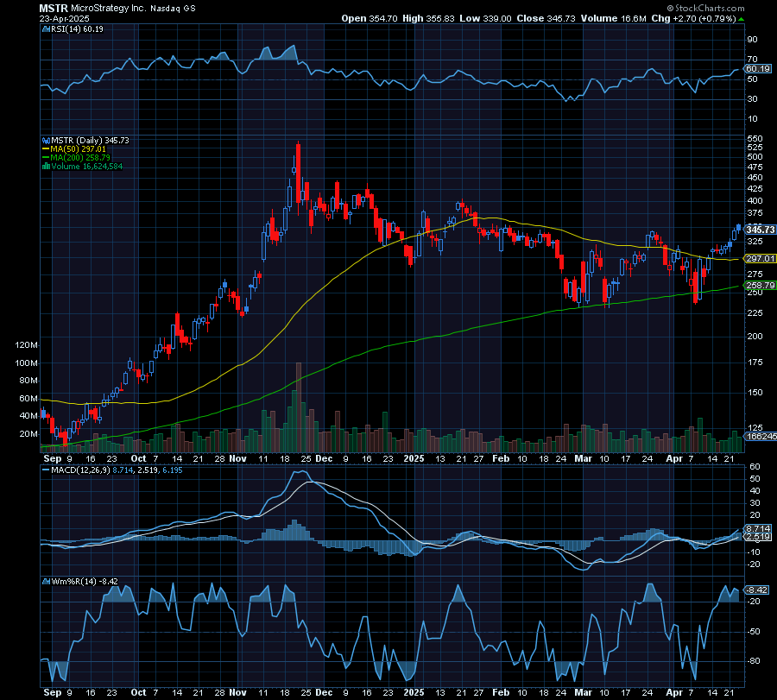Image resolution: width=777 pixels, height=700 pixels.
Task: Click the yellow MA(50) color swatch
Action: click(x=44, y=148)
